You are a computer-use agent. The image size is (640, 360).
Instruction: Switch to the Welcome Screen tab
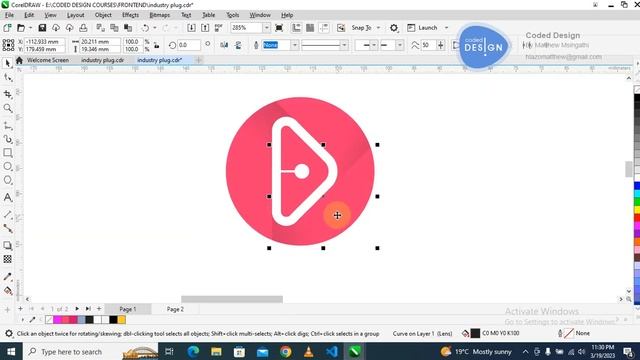point(48,60)
